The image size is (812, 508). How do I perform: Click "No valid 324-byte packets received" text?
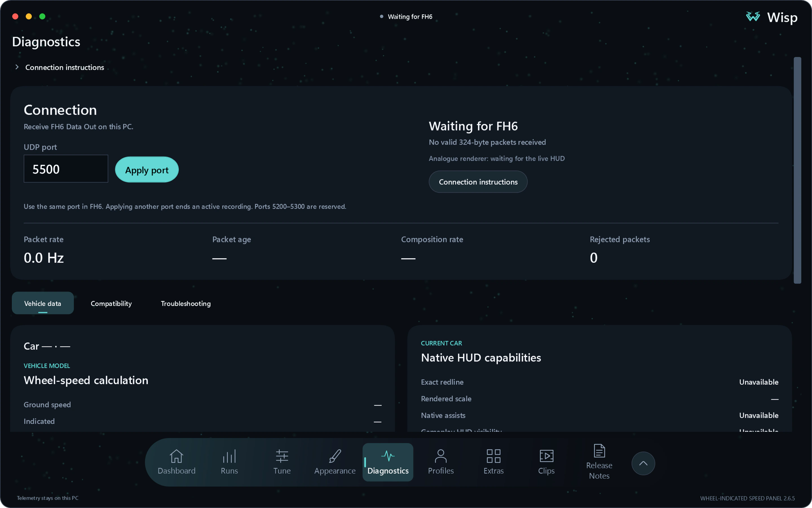pyautogui.click(x=487, y=142)
